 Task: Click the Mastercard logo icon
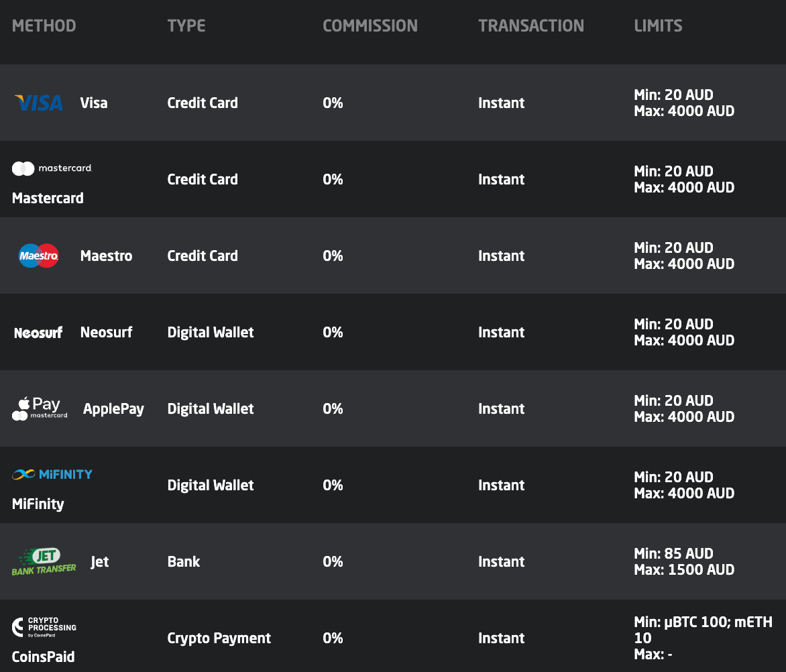pos(52,168)
